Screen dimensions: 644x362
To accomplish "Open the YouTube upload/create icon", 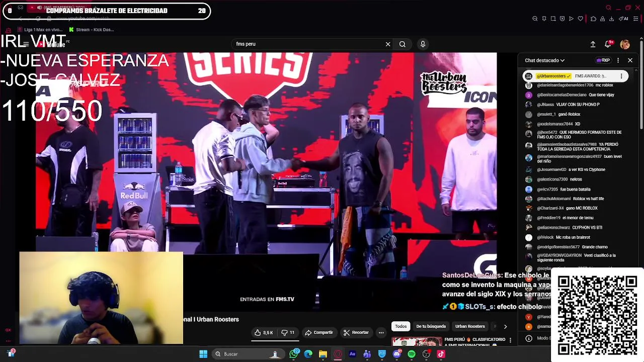I will [593, 44].
